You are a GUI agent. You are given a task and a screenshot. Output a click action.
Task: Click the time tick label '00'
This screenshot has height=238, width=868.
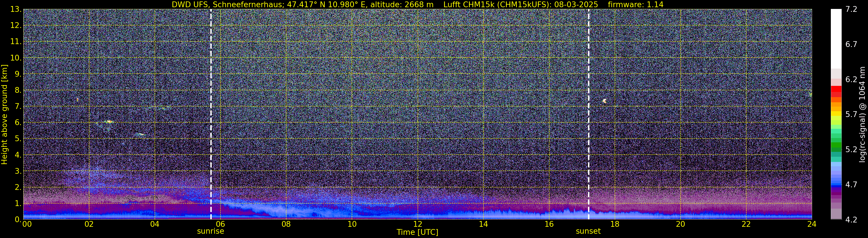coord(27,224)
